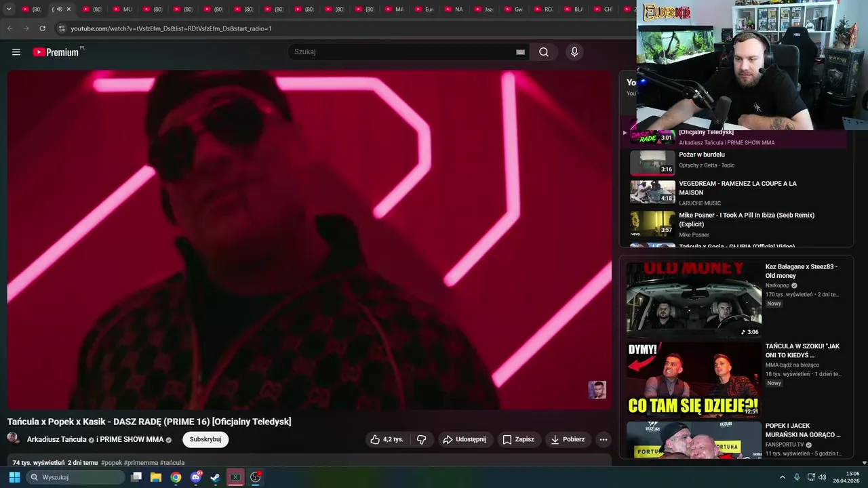
Task: Open Kaz Bałagane Old money video thumbnail
Action: pyautogui.click(x=694, y=300)
